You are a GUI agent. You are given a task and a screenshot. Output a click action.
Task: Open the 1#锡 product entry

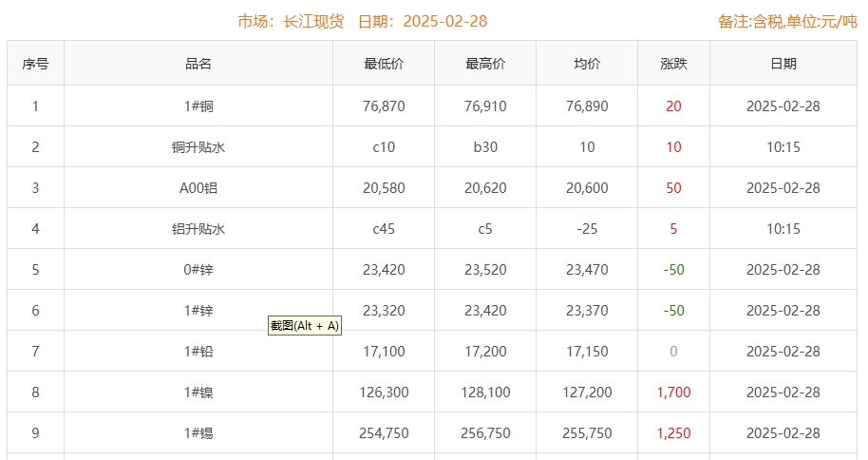pos(198,433)
